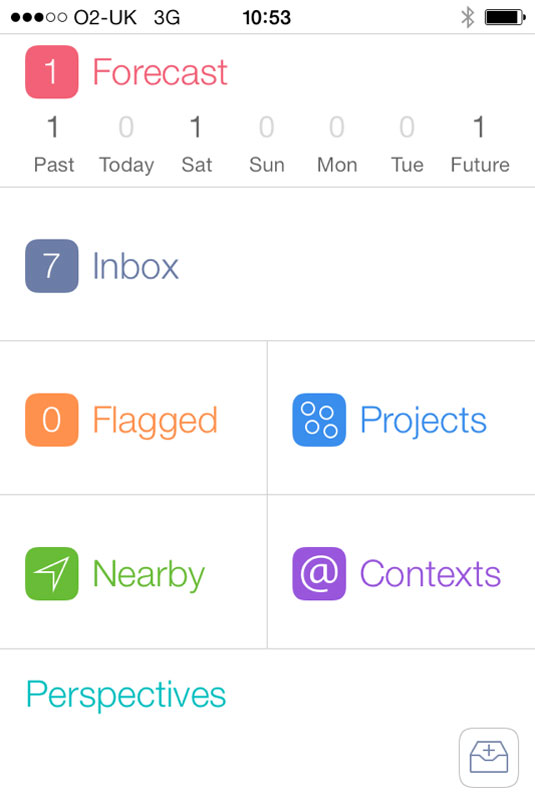
Task: Tap the Bluetooth status bar icon
Action: click(467, 17)
